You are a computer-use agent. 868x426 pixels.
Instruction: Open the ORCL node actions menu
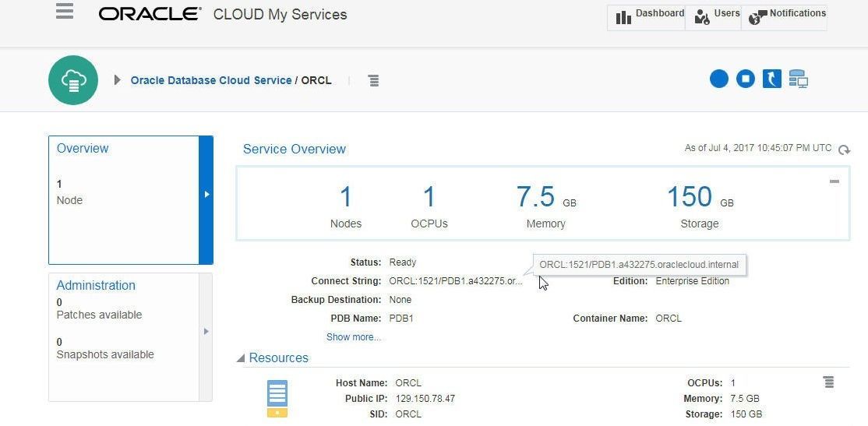point(829,382)
